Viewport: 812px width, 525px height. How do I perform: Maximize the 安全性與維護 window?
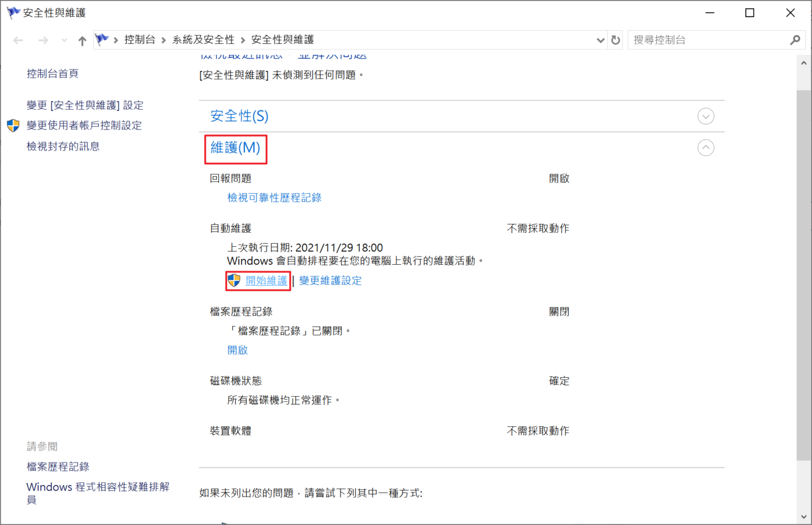pos(750,13)
